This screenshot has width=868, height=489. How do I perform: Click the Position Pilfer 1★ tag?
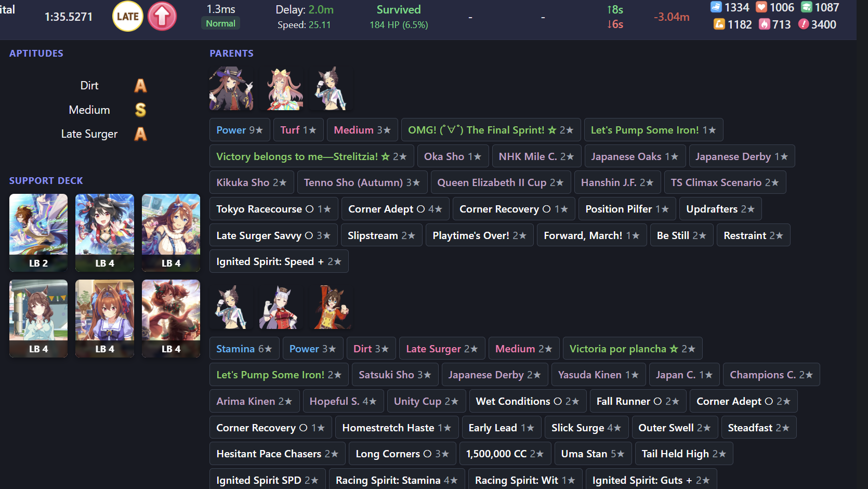[627, 209]
